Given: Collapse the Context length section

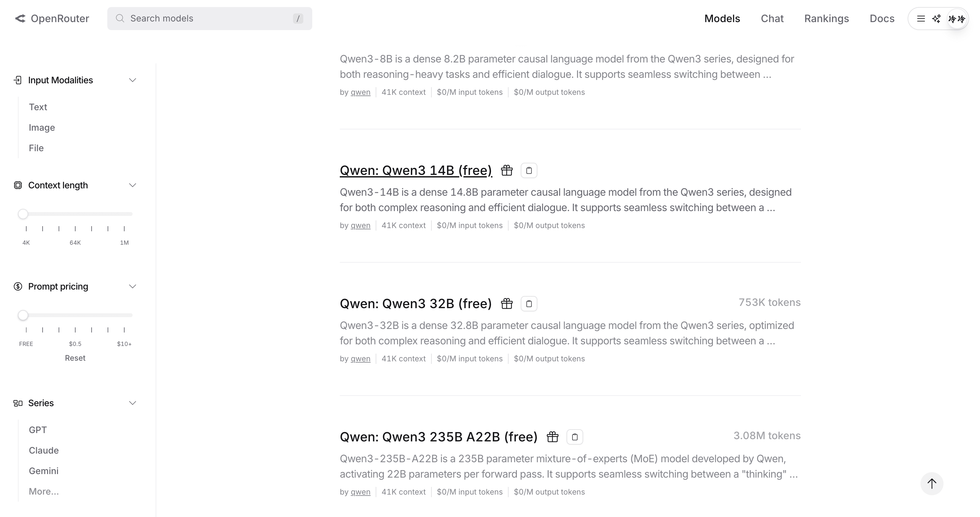Looking at the screenshot, I should [132, 185].
